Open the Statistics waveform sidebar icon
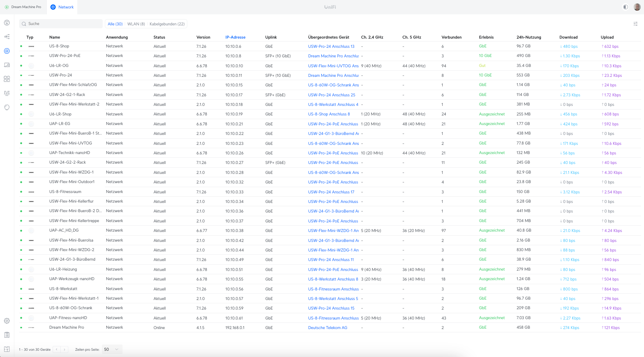644x357 pixels. [x=7, y=93]
